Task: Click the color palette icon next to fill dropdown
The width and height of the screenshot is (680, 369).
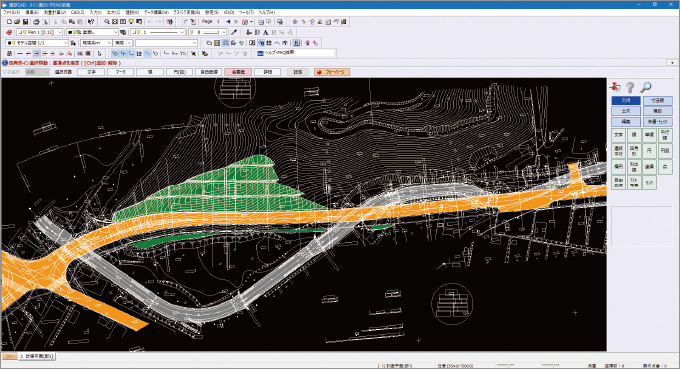Action: pyautogui.click(x=123, y=32)
